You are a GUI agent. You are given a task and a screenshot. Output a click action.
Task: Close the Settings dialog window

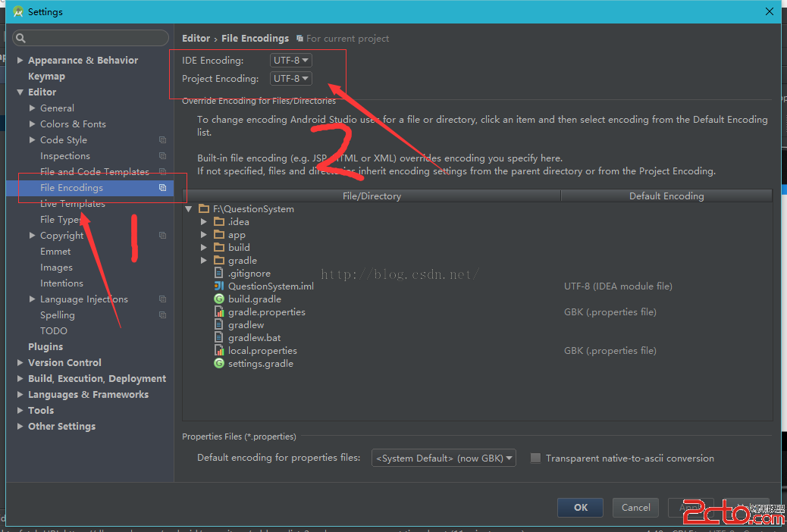pyautogui.click(x=769, y=11)
